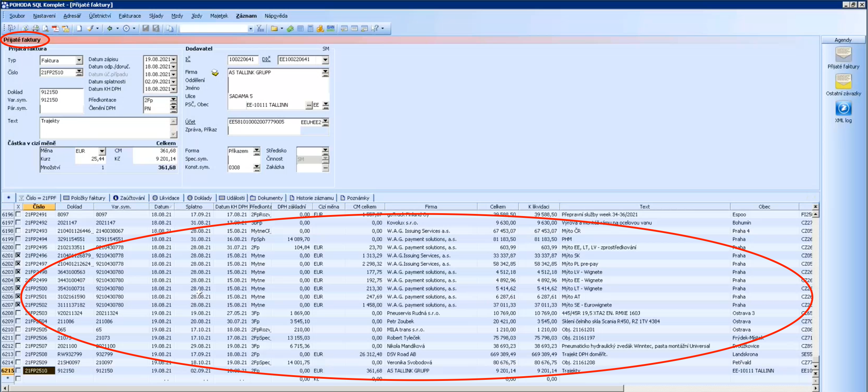Screen dimensions: 868x392
Task: Click the first grey floppy disk save icon
Action: 146,28
